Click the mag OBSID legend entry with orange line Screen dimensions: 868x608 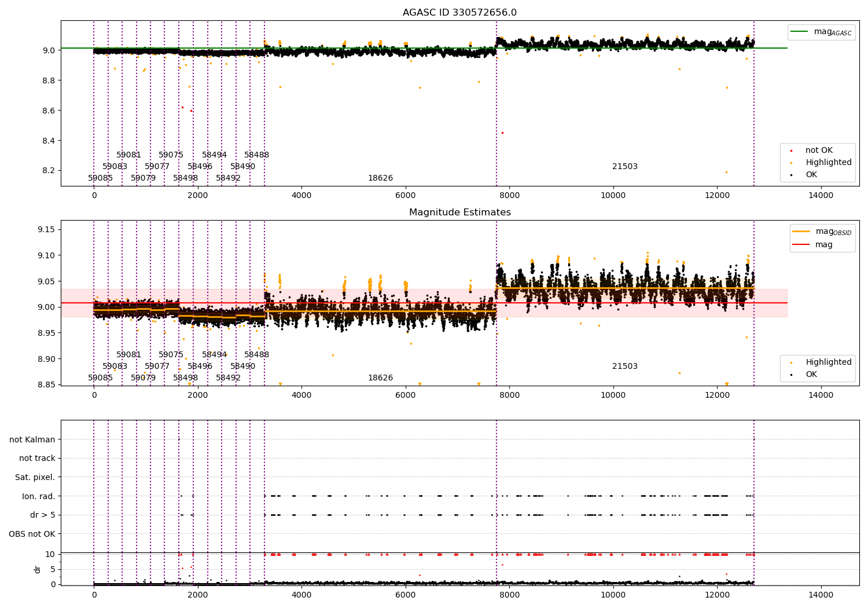click(821, 232)
